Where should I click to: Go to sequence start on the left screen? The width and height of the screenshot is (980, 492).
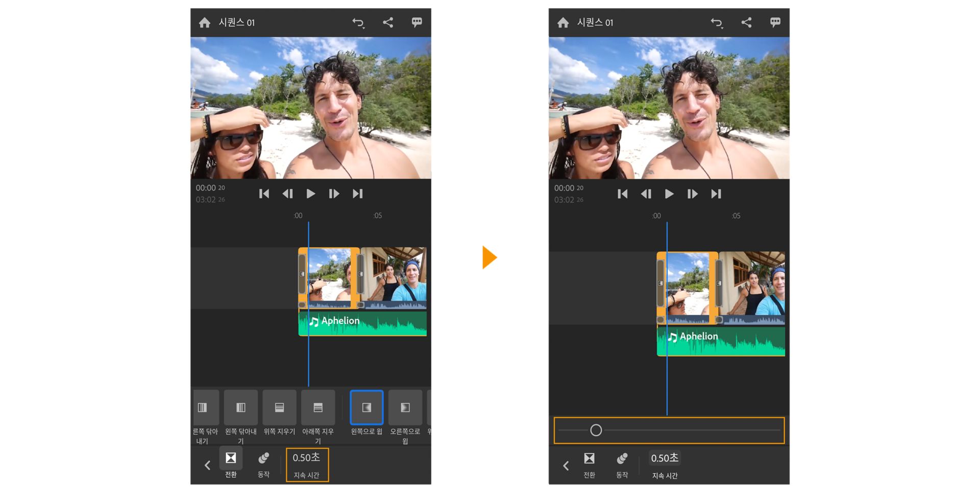tap(264, 194)
